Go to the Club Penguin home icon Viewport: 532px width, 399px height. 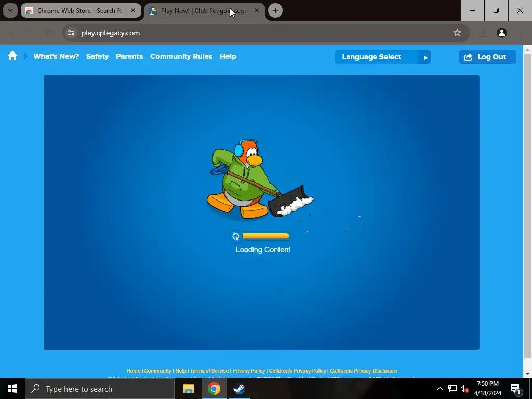pyautogui.click(x=12, y=56)
